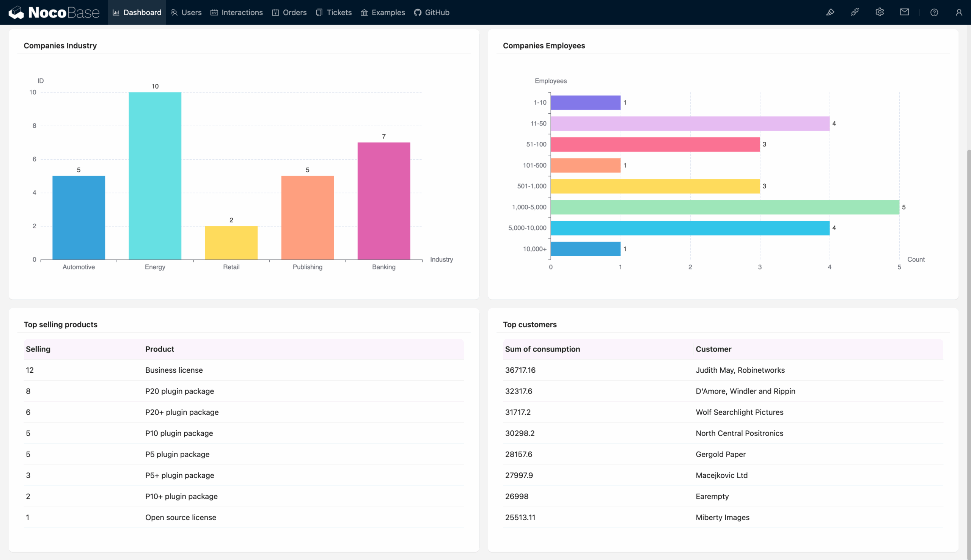
Task: Click the NocoBase logo
Action: [x=55, y=12]
